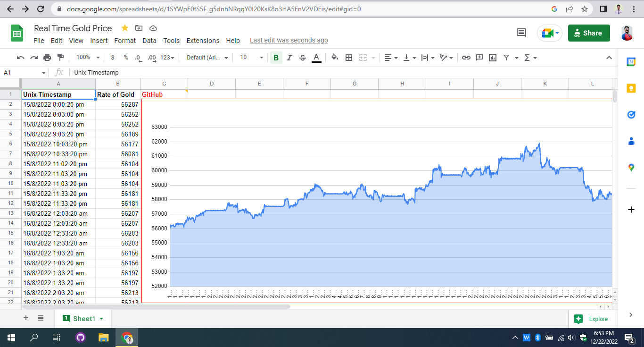Open the Edit menu
Screen dimensions: 644x347
coord(57,41)
